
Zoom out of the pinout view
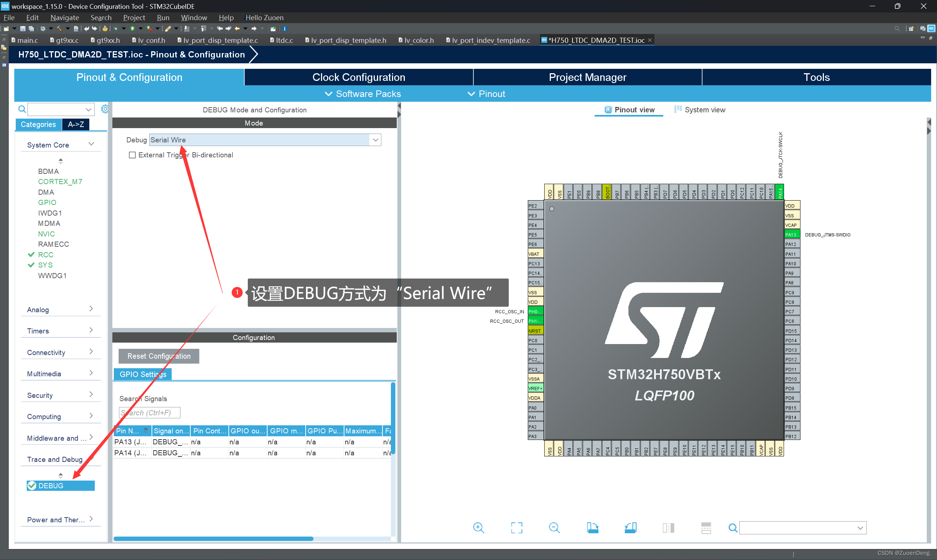tap(554, 527)
